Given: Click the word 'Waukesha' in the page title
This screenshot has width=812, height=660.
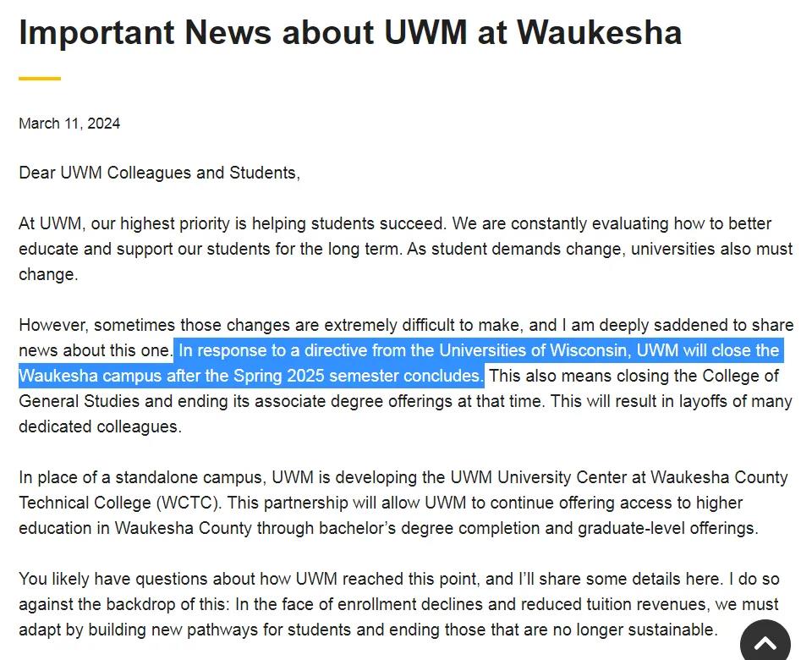Looking at the screenshot, I should coord(599,33).
